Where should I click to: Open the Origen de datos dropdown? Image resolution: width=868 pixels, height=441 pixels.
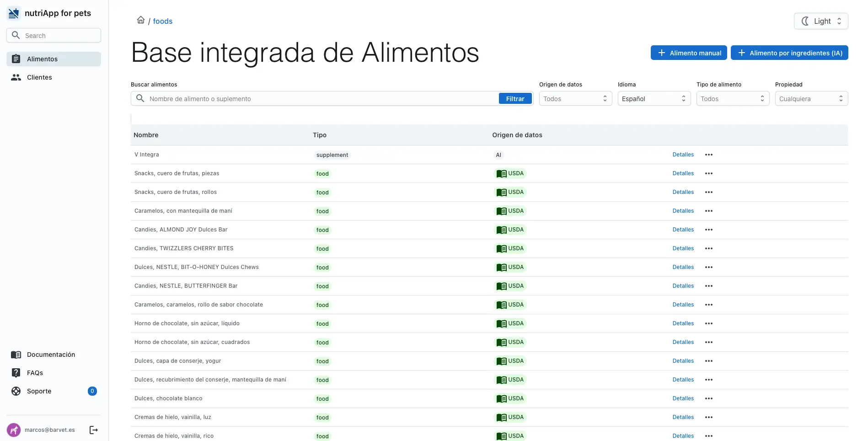click(575, 98)
